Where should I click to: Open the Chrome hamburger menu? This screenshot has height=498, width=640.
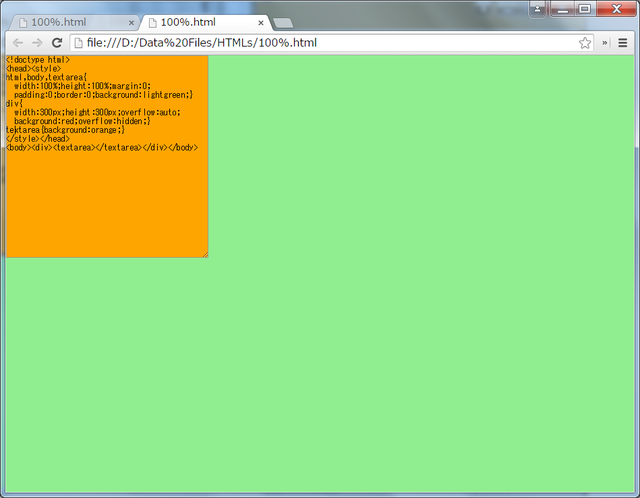coord(622,43)
